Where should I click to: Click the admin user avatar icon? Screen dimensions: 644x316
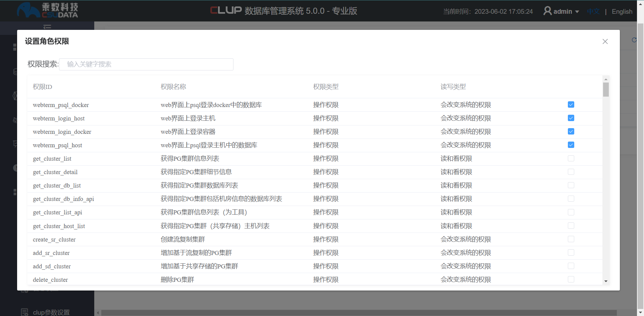tap(547, 11)
